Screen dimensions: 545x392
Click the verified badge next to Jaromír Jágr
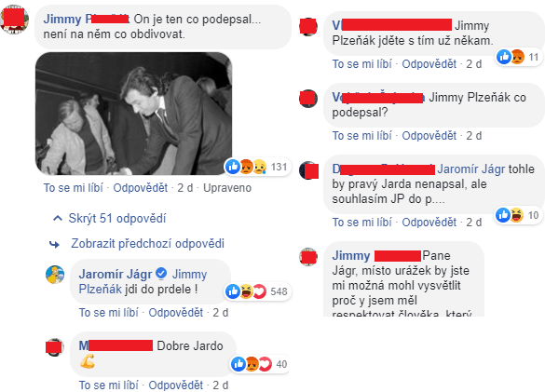(161, 273)
